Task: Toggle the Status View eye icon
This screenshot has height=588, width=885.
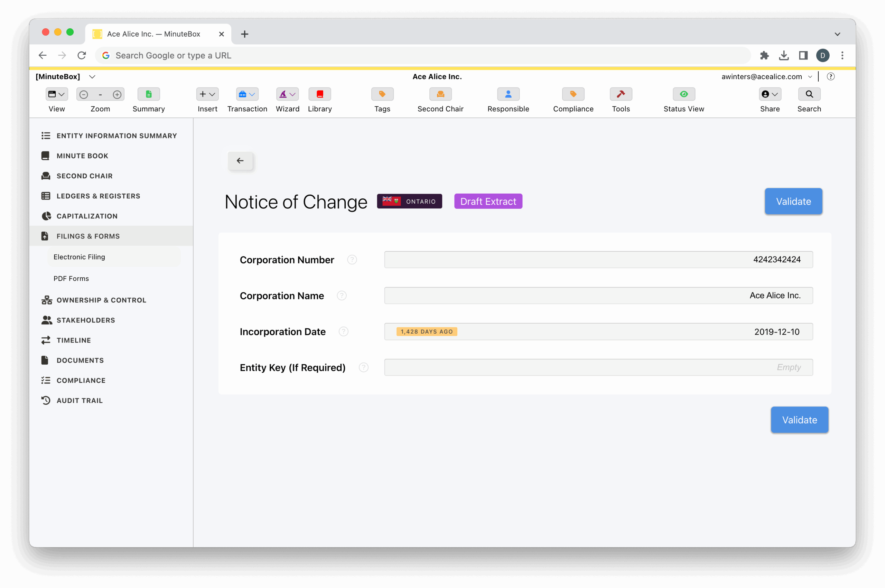Action: (683, 94)
